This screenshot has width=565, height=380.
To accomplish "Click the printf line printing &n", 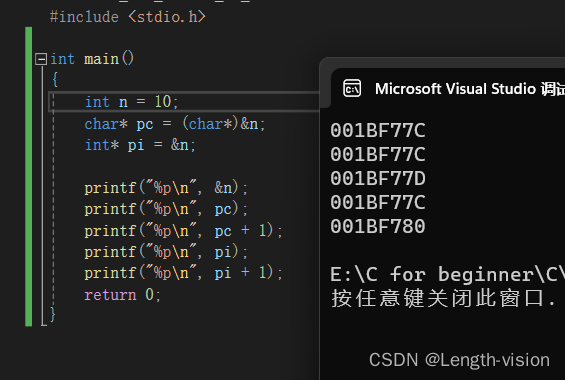I will [x=166, y=188].
